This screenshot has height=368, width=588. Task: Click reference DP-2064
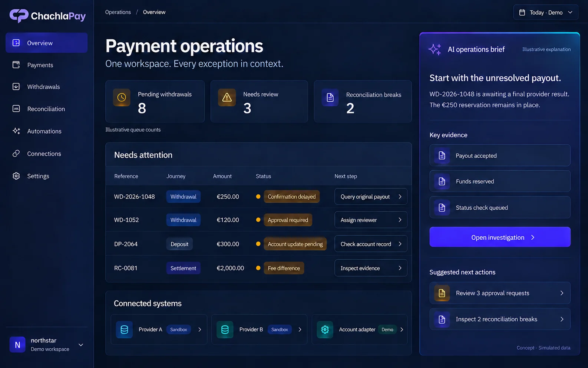pos(126,244)
